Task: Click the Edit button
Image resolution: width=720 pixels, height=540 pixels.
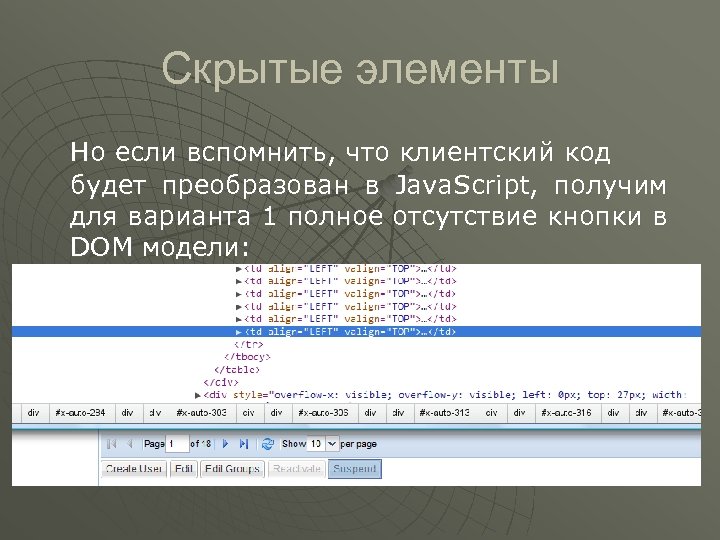Action: (184, 469)
